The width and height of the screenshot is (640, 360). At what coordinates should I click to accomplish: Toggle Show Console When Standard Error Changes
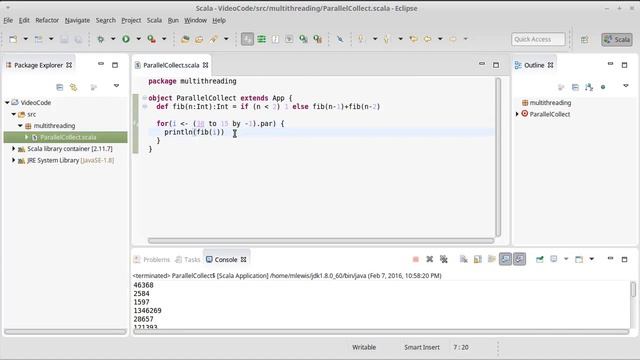[519, 259]
